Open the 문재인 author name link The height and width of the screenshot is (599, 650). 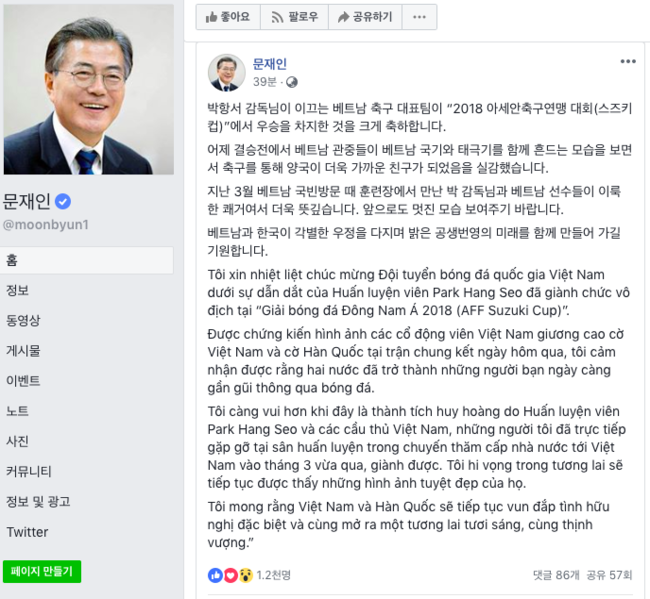270,64
